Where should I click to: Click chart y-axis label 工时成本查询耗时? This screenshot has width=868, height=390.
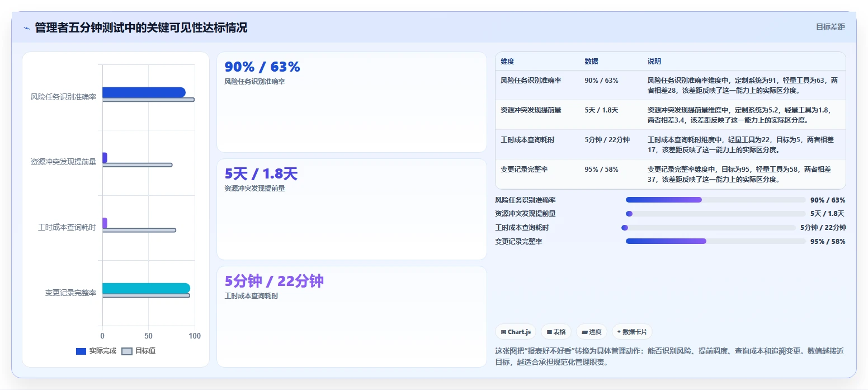click(x=67, y=228)
